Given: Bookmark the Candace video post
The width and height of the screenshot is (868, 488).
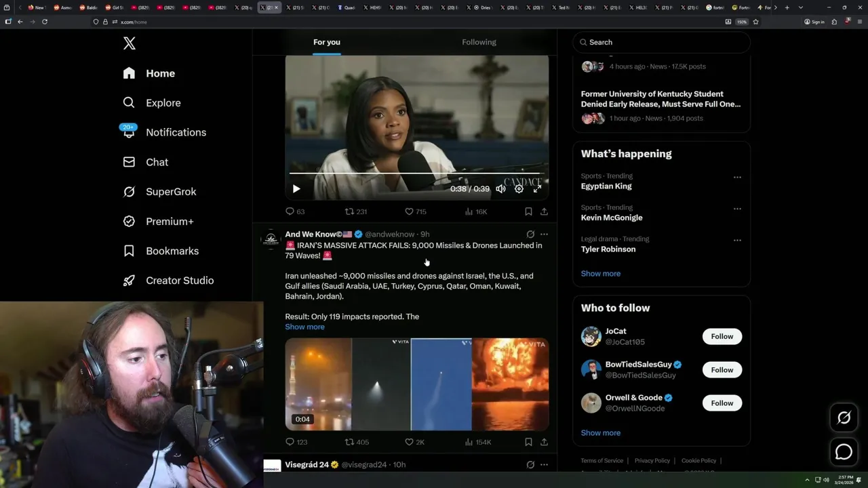Looking at the screenshot, I should 528,211.
